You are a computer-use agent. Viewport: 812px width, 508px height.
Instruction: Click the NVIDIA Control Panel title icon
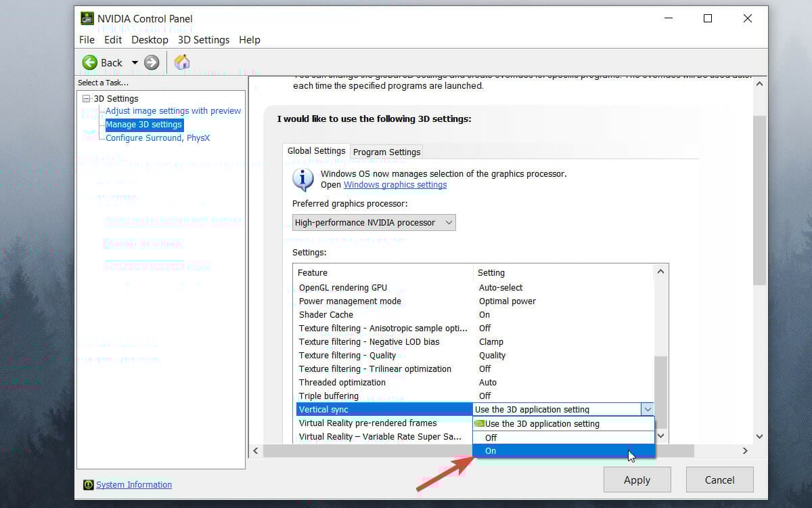click(x=87, y=18)
